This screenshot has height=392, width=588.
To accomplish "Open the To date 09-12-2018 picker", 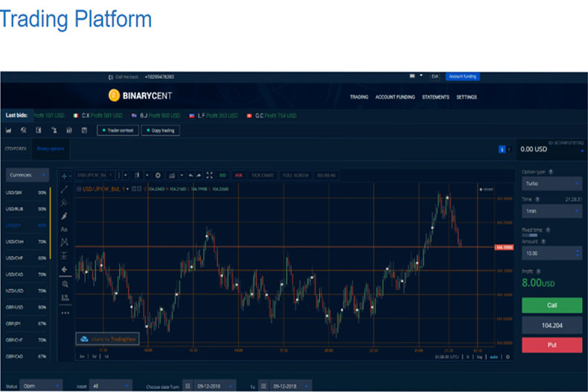I will click(x=285, y=385).
